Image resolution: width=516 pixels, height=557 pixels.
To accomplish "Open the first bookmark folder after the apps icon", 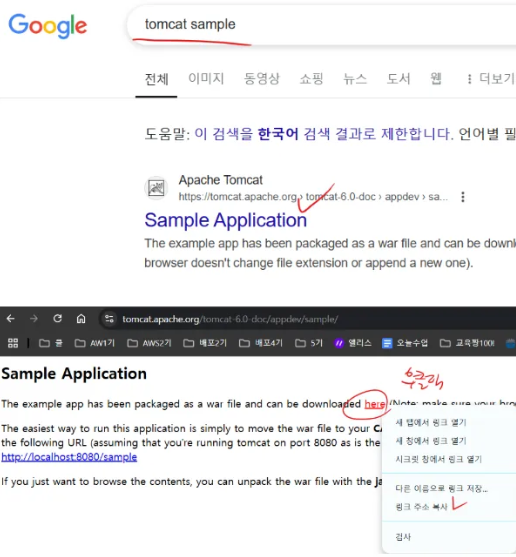I will [x=51, y=343].
